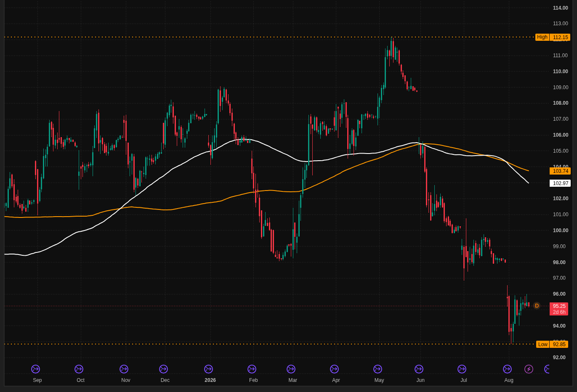Select the white 102.97 moving average label

(560, 183)
